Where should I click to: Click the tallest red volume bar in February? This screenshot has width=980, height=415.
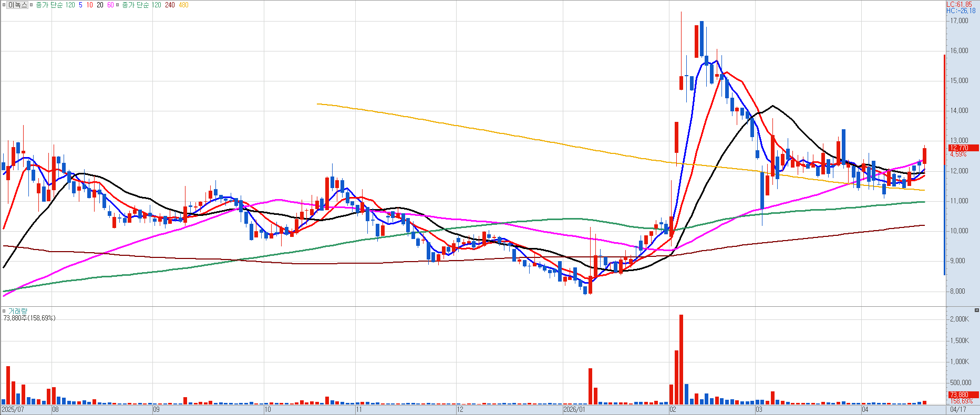[x=681, y=359]
